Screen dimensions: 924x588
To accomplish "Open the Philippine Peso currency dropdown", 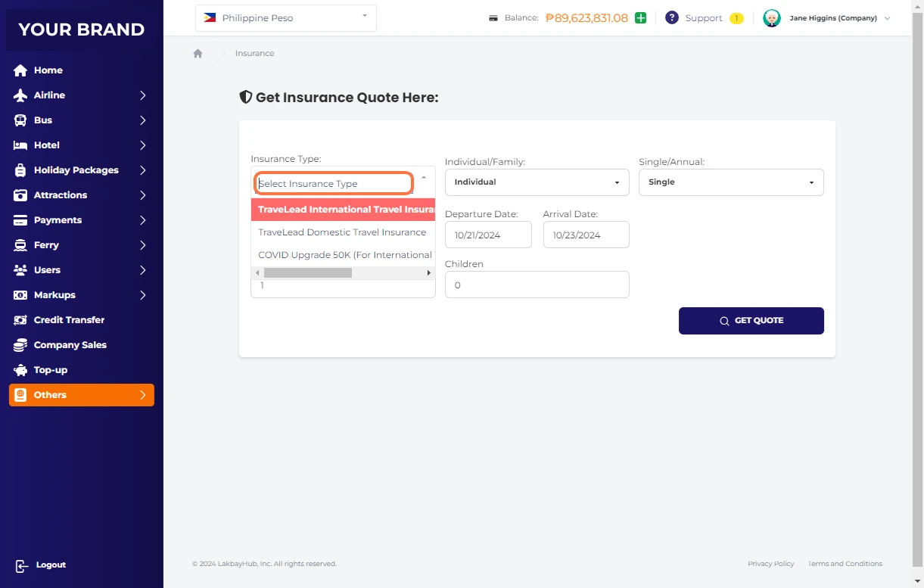I will [x=286, y=18].
